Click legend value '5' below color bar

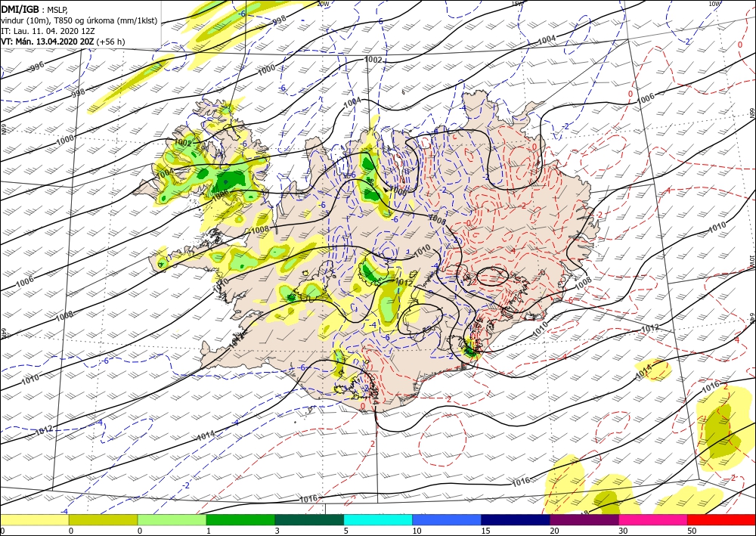pos(345,531)
